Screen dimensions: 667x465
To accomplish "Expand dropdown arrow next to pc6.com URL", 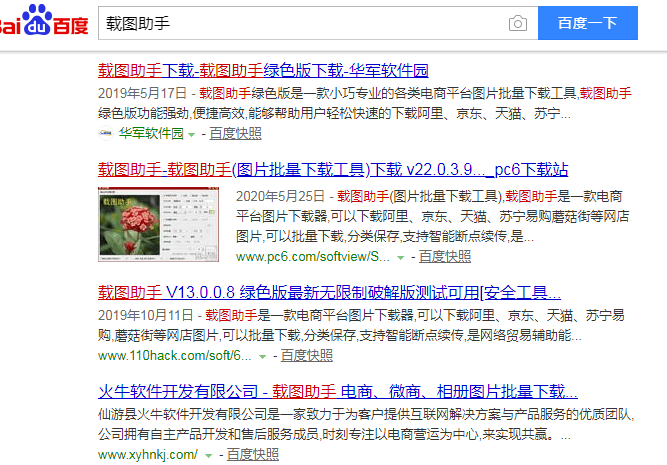I will coord(400,258).
